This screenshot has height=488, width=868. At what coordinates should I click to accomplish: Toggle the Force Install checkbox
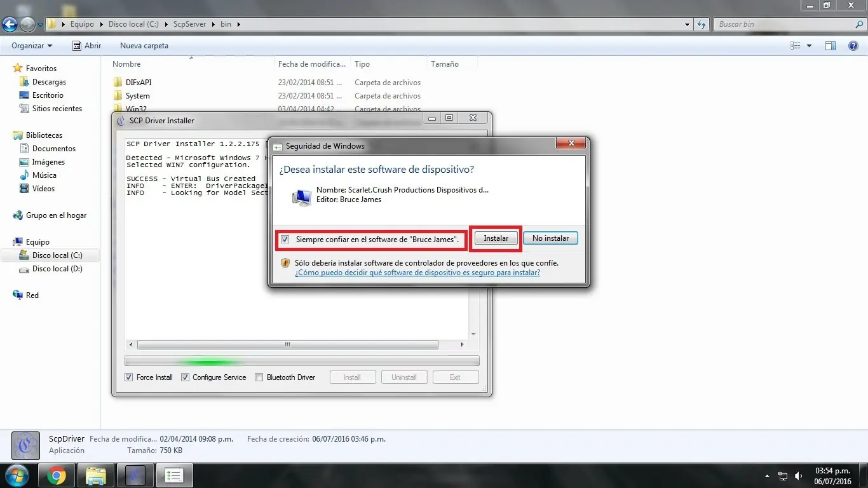[x=130, y=377]
